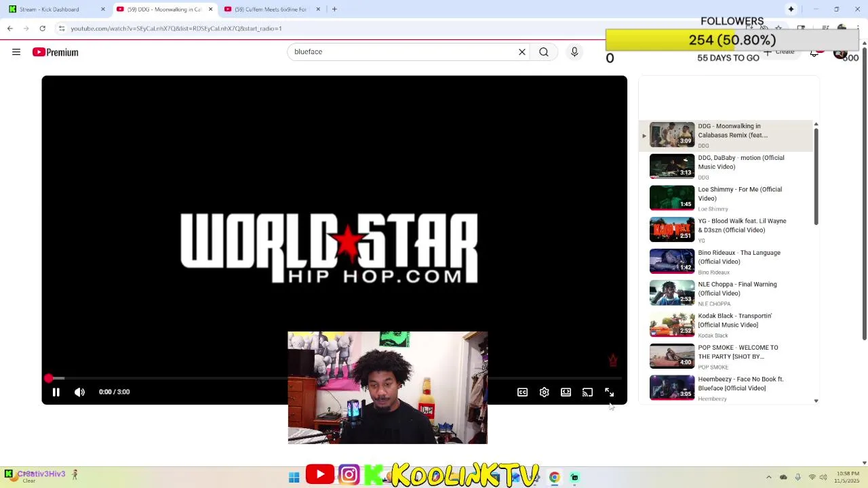Screen dimensions: 868x488
Task: Go to YouTube Premium home via logo
Action: tap(56, 52)
